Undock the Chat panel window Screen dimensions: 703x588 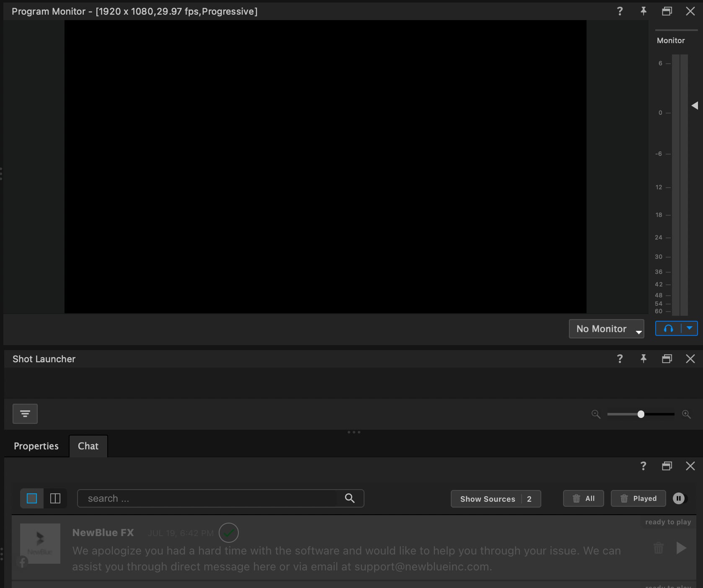click(x=667, y=466)
